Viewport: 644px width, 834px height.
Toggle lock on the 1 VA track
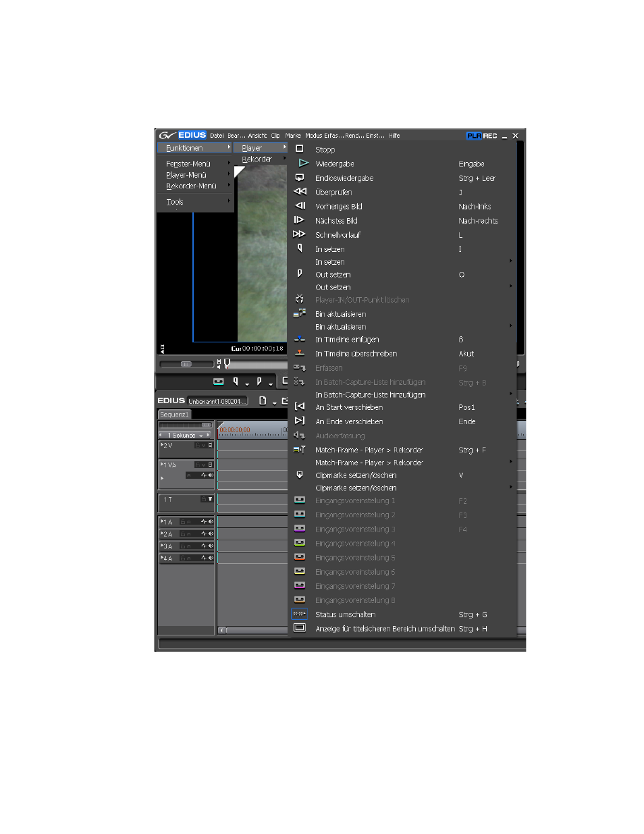198,465
